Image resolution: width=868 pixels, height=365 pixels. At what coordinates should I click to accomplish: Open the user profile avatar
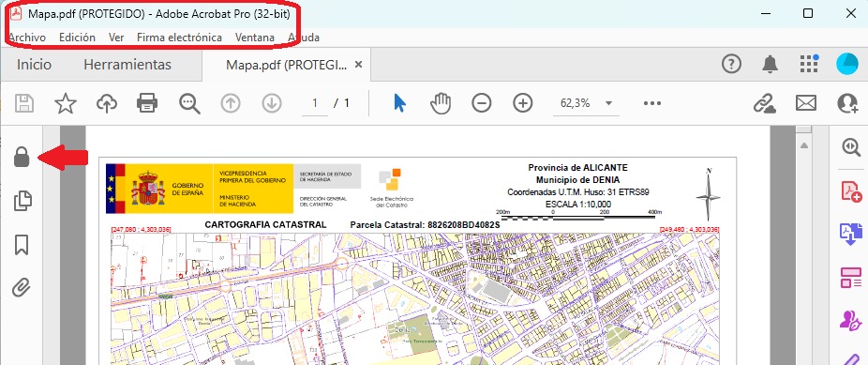(847, 64)
